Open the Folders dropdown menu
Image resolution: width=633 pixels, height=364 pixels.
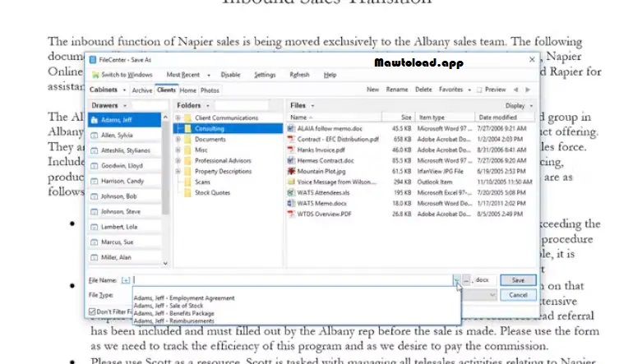(x=208, y=106)
